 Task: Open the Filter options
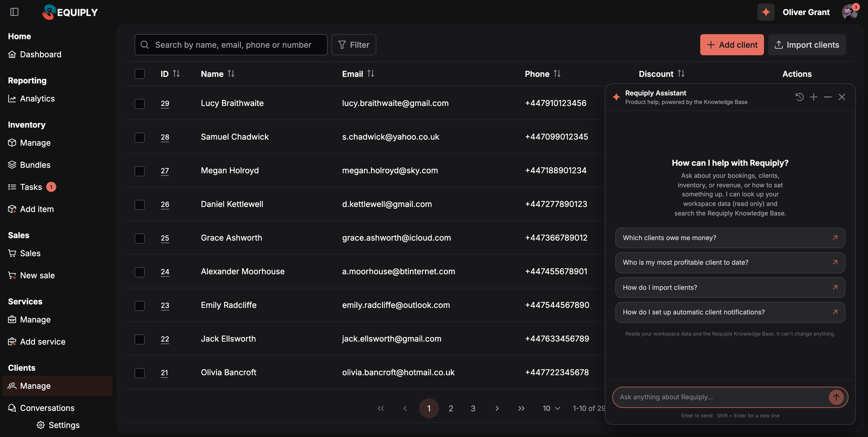click(x=353, y=45)
